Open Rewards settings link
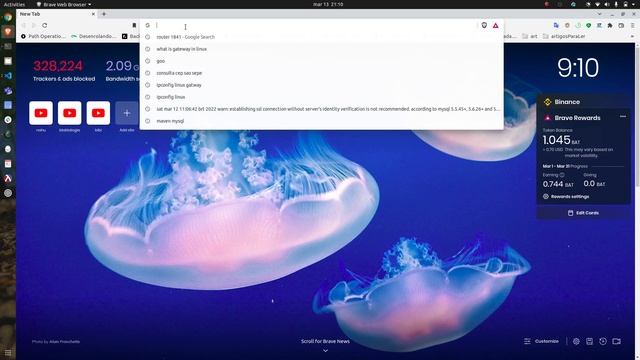This screenshot has height=360, width=640. coord(566,197)
